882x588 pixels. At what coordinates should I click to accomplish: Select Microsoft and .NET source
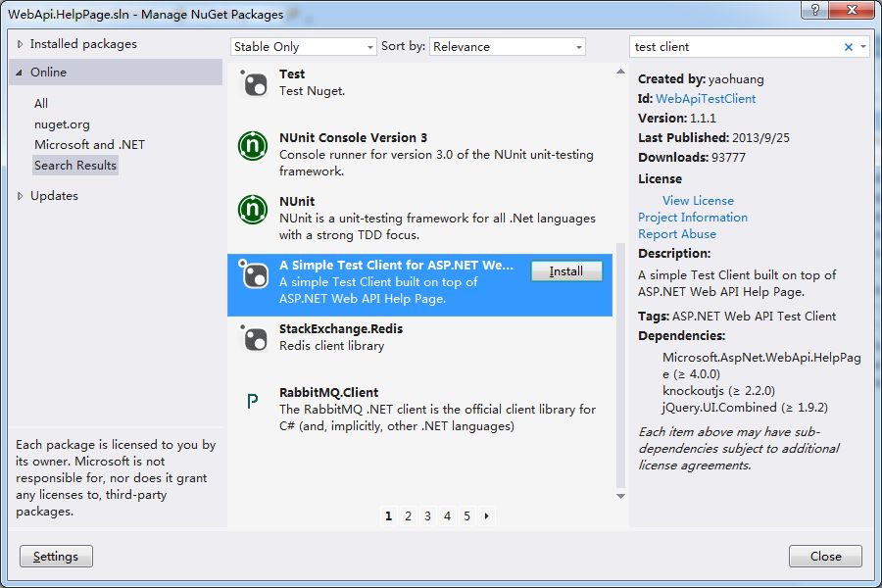tap(89, 145)
